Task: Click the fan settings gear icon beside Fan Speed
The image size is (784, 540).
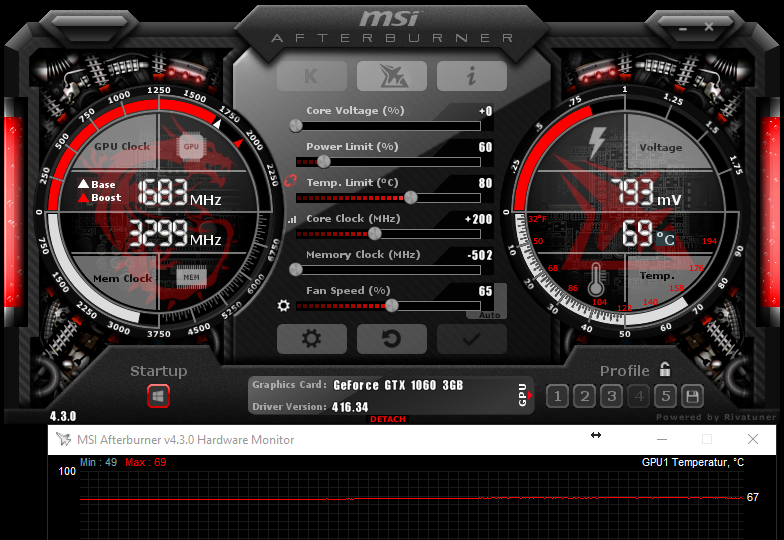Action: tap(284, 306)
